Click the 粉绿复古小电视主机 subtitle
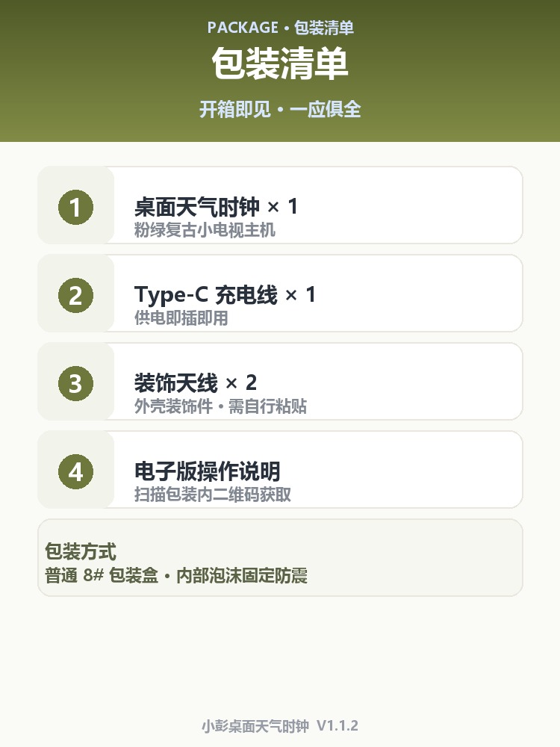Image resolution: width=560 pixels, height=747 pixels. tap(205, 230)
